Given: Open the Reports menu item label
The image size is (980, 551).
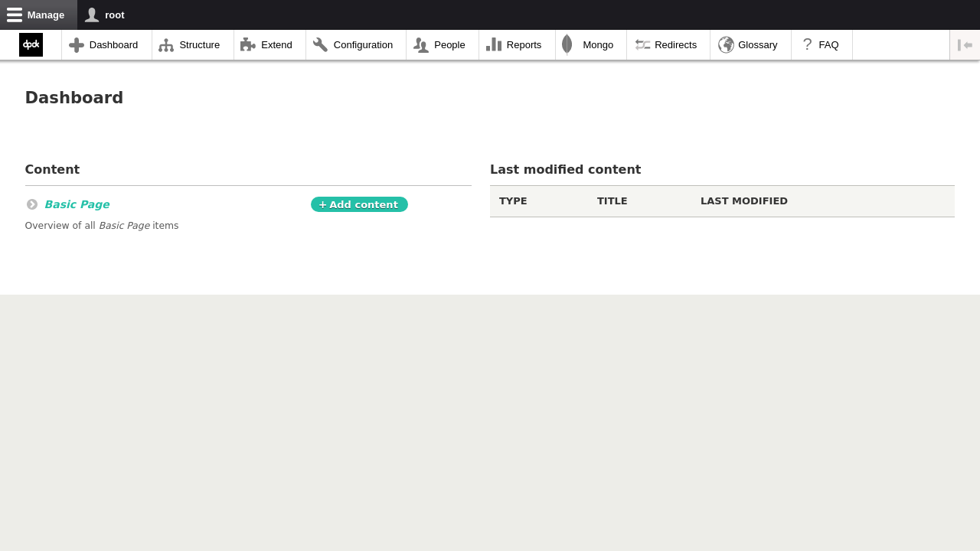Looking at the screenshot, I should pyautogui.click(x=524, y=45).
